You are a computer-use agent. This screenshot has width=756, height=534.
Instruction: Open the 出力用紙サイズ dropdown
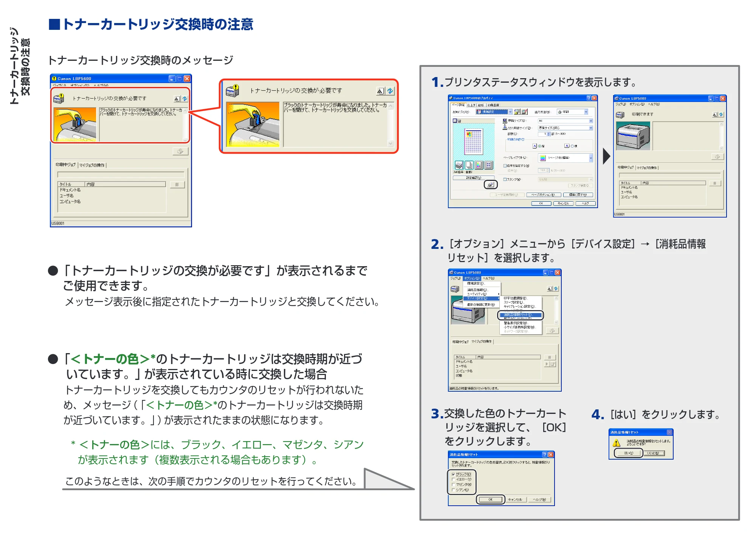point(565,128)
